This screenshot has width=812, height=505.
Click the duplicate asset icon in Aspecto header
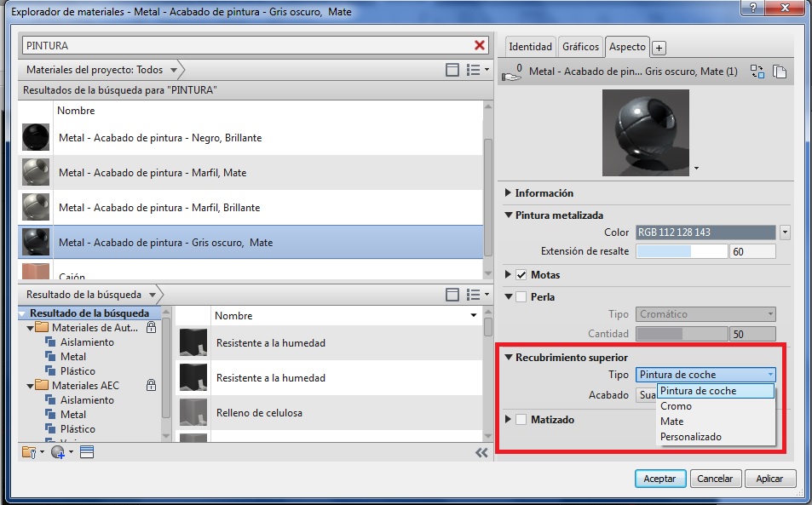[779, 72]
